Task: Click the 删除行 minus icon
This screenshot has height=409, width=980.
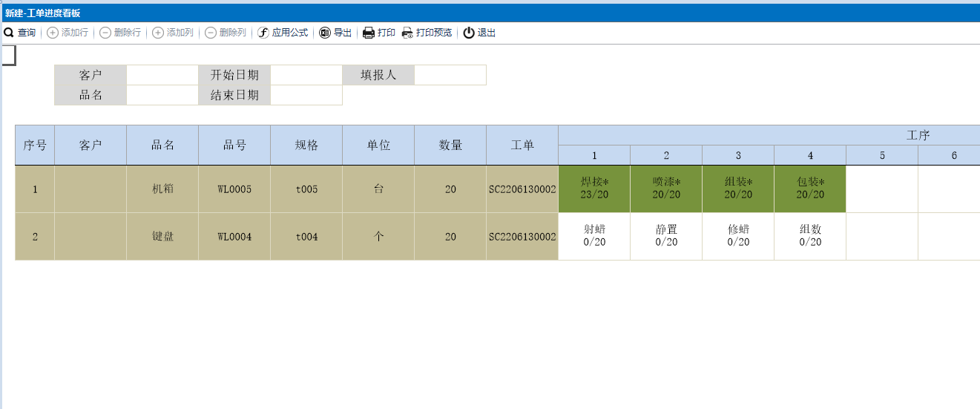Action: [105, 33]
